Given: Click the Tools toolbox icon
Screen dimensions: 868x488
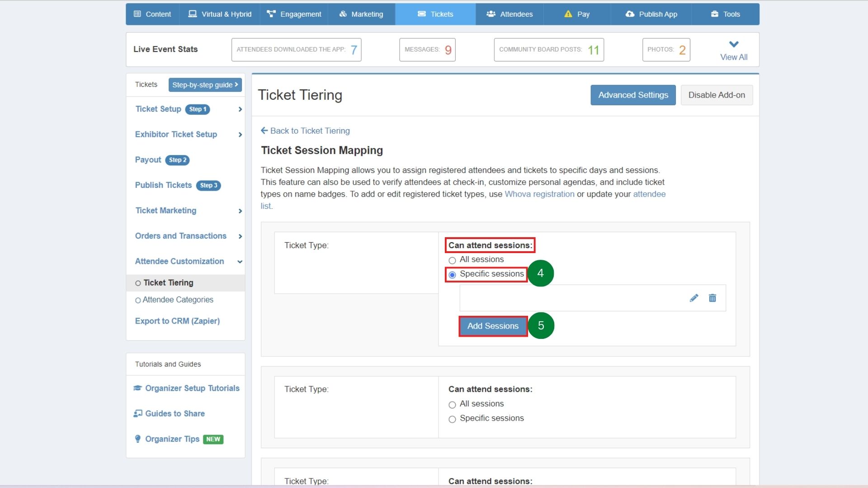Looking at the screenshot, I should (x=715, y=14).
